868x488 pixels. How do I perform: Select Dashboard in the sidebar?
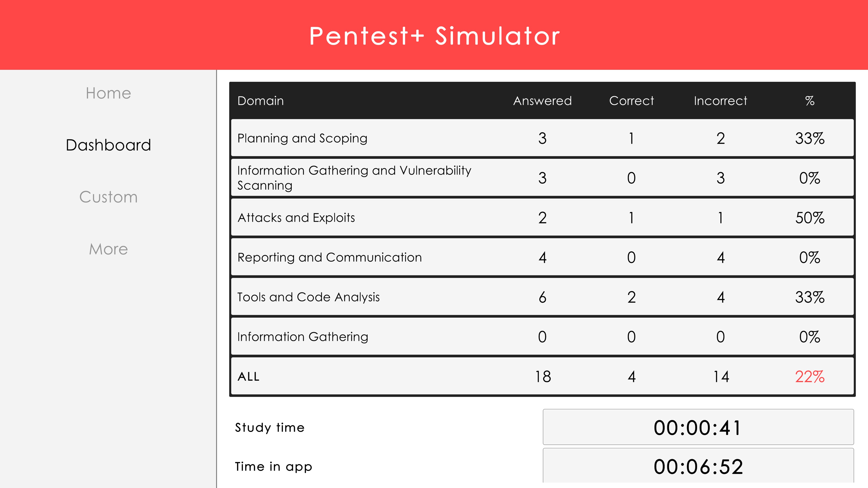click(x=108, y=145)
